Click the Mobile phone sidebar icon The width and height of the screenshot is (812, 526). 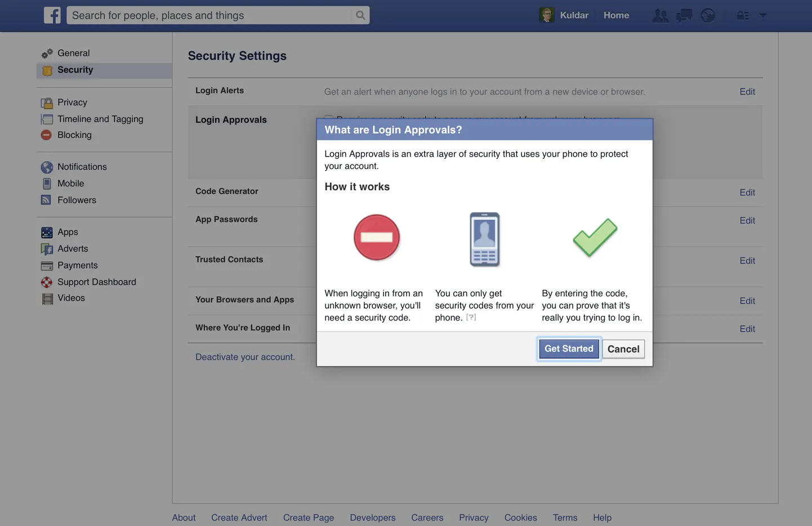(x=47, y=184)
